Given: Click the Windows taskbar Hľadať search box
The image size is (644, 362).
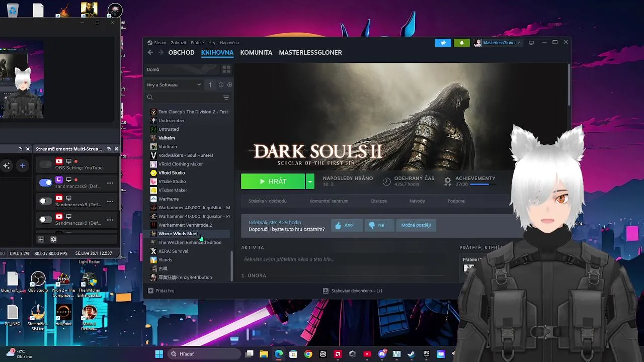Looking at the screenshot, I should [204, 354].
